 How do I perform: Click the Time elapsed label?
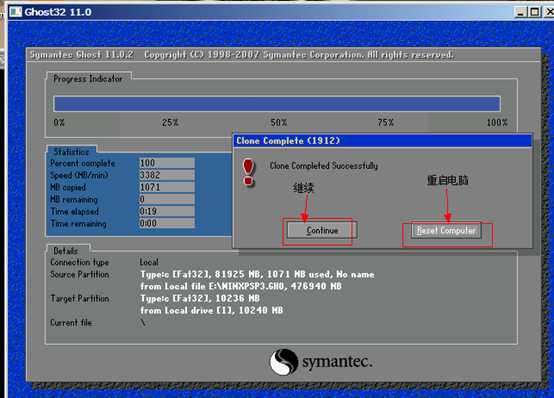75,211
